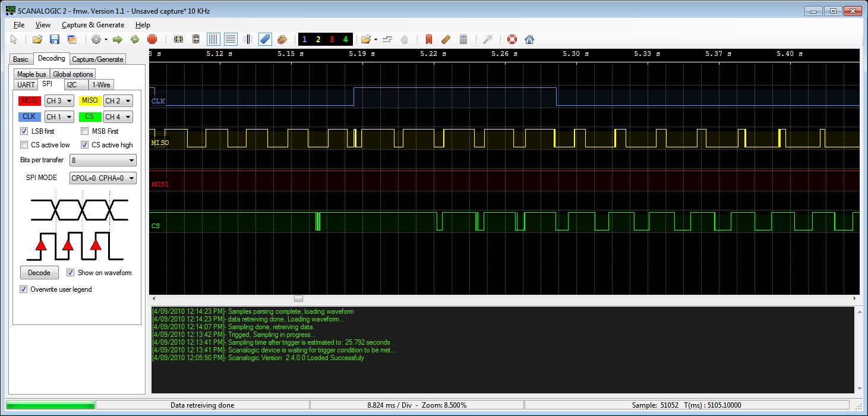
Task: Enable the CS active low checkbox
Action: [24, 144]
